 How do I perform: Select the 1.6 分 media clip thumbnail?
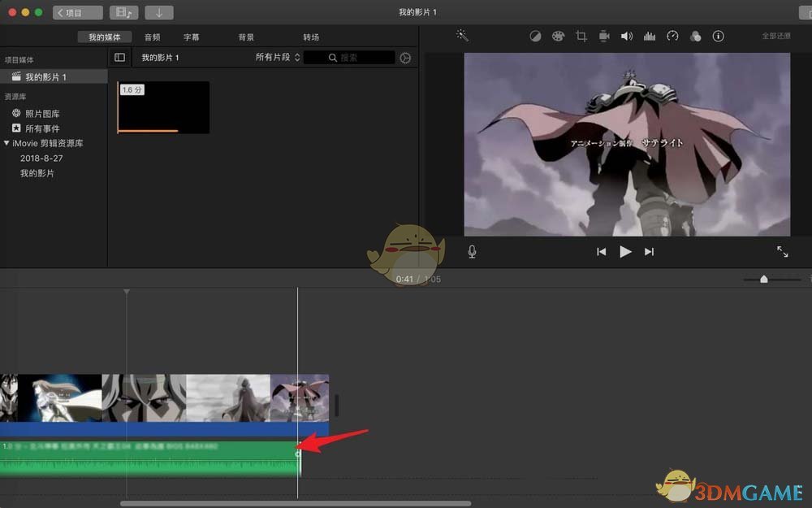[x=164, y=107]
